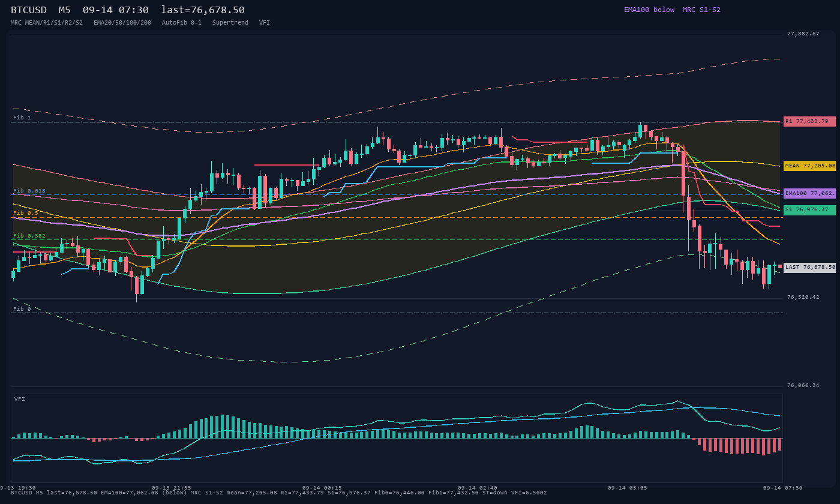Image resolution: width=840 pixels, height=504 pixels.
Task: Click the VFI legend entry in the header
Action: [x=265, y=22]
